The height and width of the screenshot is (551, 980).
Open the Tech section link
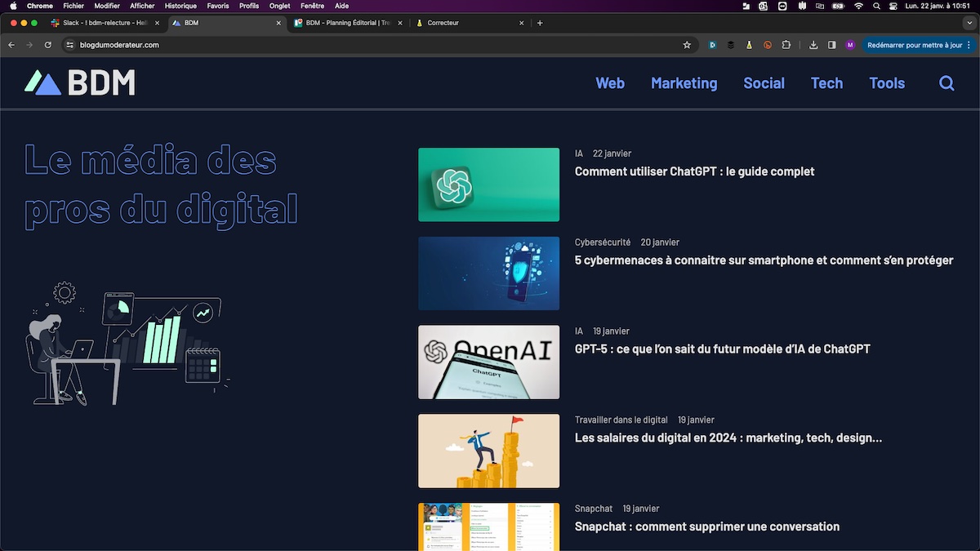(827, 83)
